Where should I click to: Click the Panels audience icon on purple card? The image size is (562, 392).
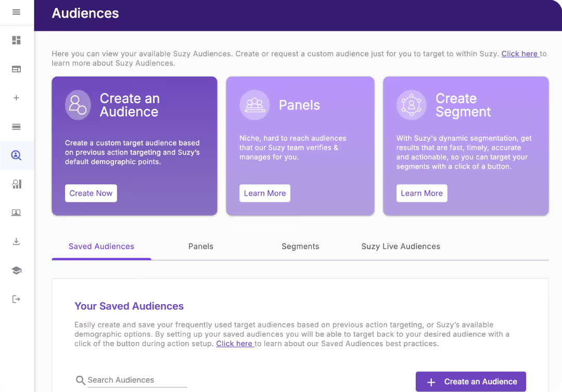click(x=254, y=105)
